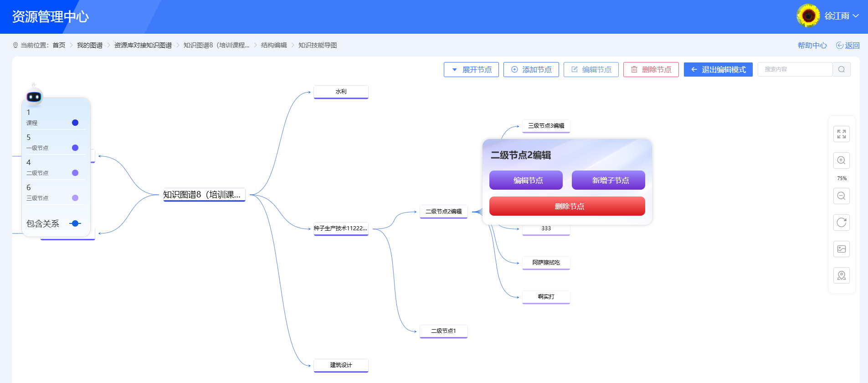
Task: Click the robot assistant icon
Action: [x=34, y=96]
